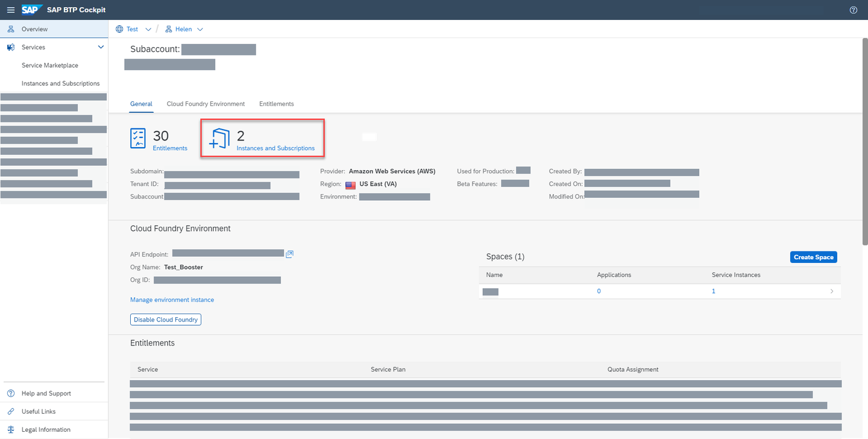Viewport: 868px width, 439px height.
Task: Open the Applications count 0 link
Action: pos(599,291)
